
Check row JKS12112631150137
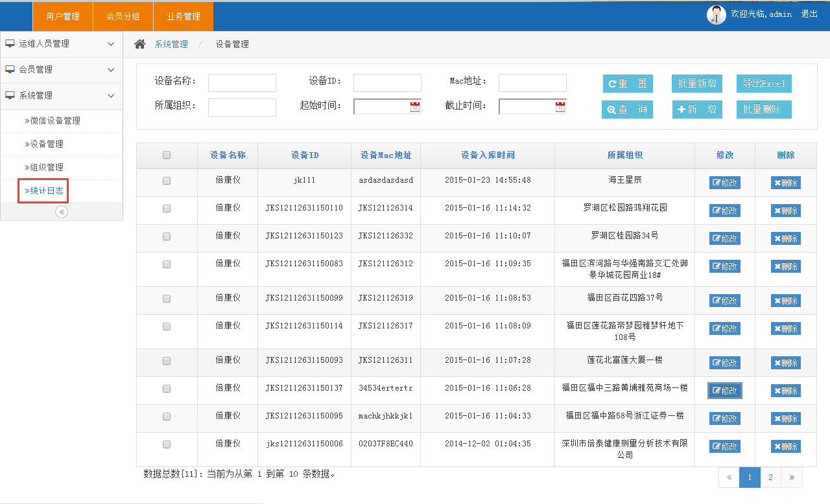point(167,389)
